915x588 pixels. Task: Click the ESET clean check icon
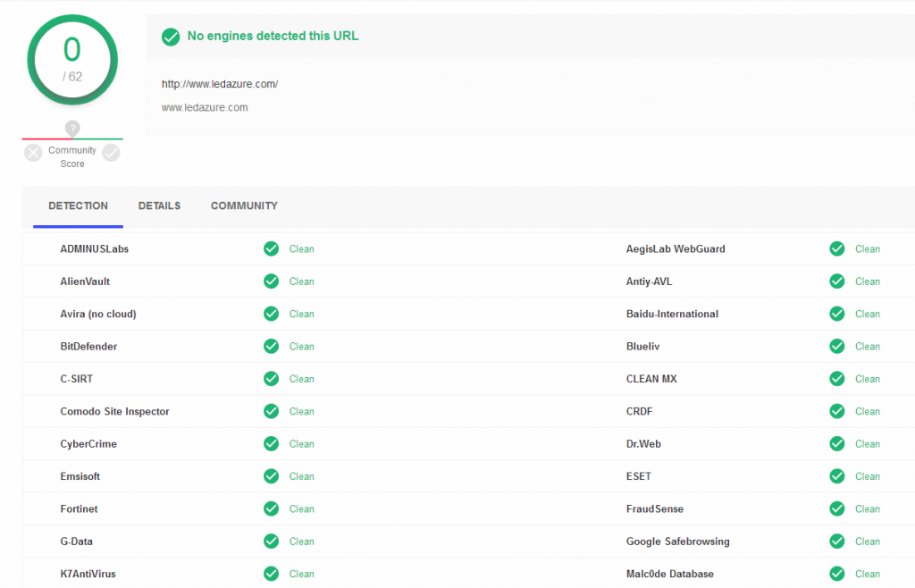pyautogui.click(x=837, y=476)
